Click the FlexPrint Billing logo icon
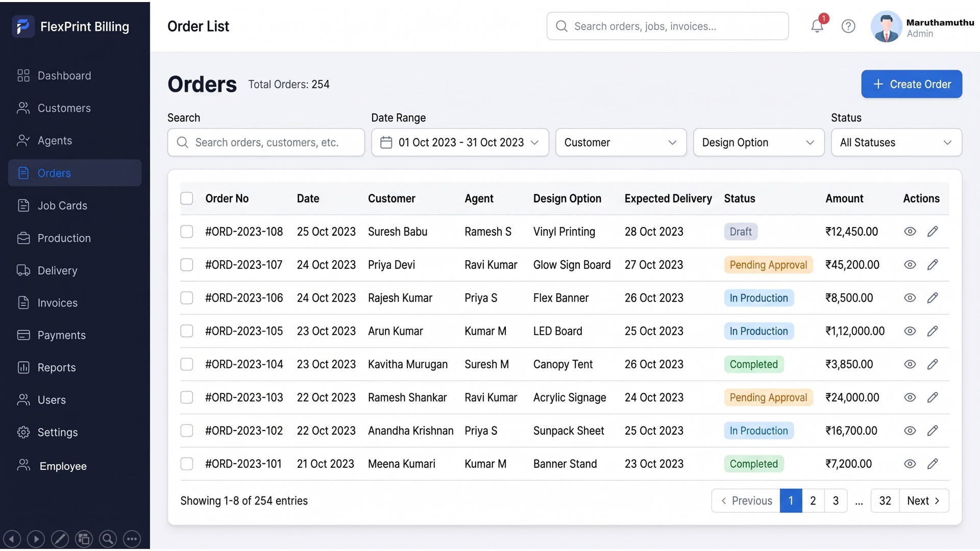Image resolution: width=980 pixels, height=551 pixels. 23,27
